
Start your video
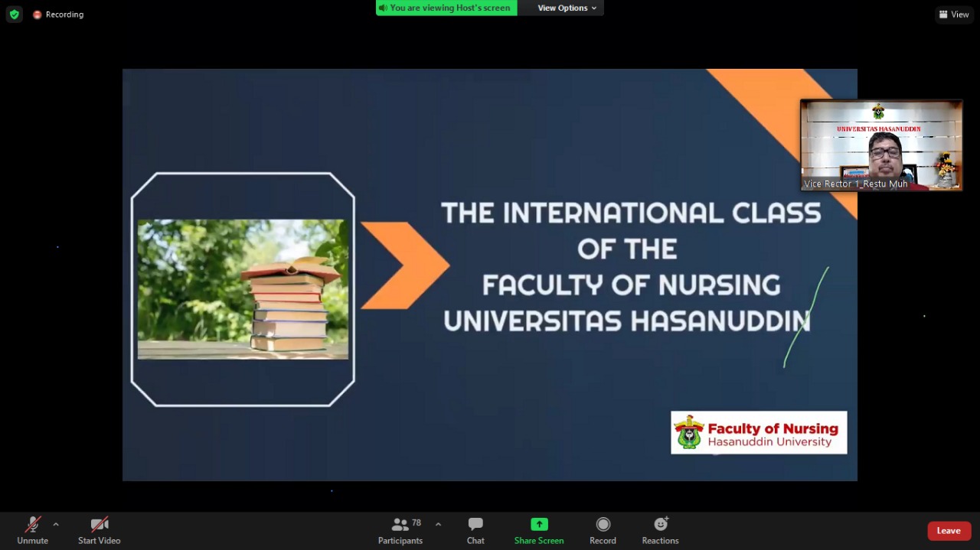coord(99,530)
